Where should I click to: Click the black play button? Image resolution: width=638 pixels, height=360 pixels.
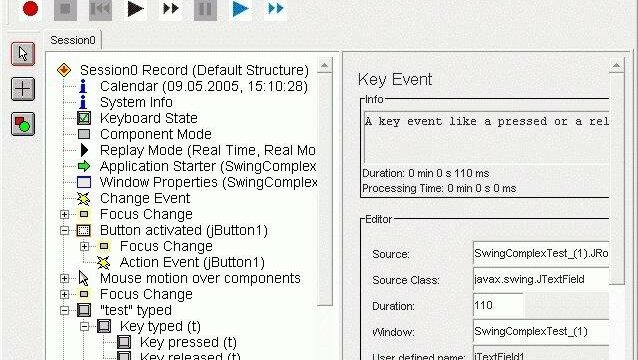[135, 9]
